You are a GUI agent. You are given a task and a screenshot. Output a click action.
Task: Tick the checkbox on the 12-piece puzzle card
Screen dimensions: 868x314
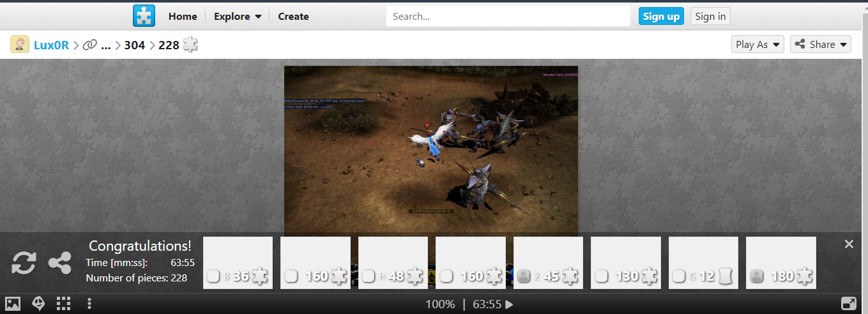pos(679,276)
